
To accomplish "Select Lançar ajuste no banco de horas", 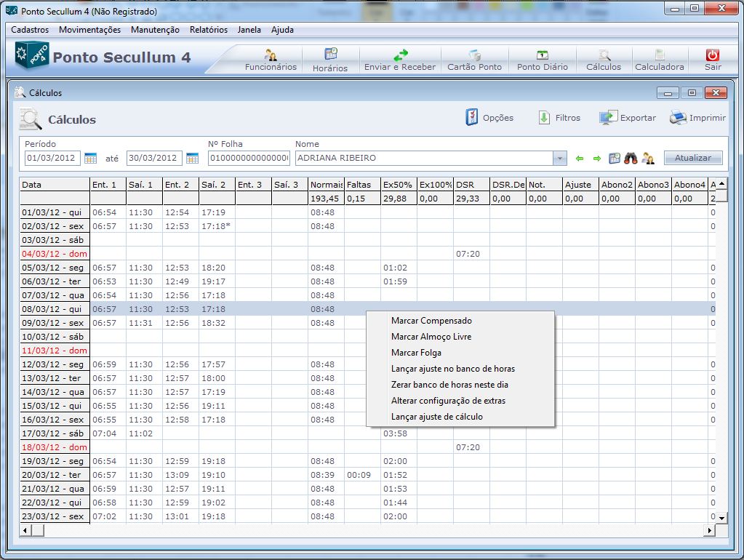I will 460,369.
